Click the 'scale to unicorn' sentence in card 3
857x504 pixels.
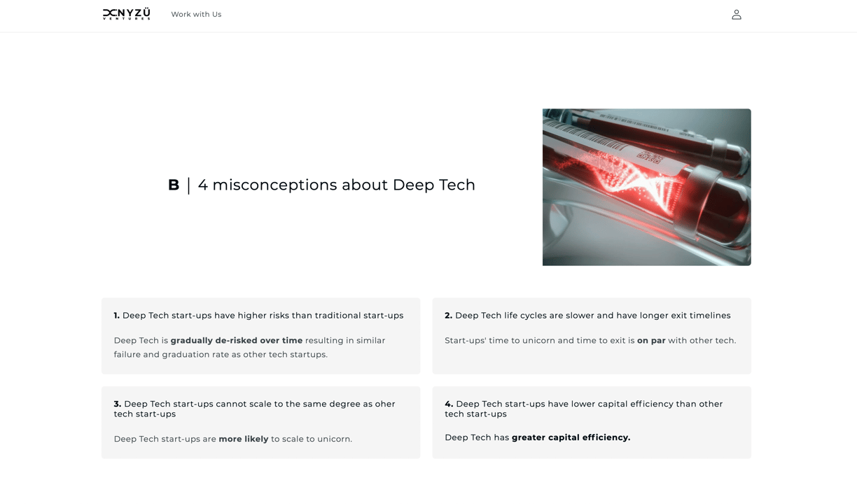233,439
